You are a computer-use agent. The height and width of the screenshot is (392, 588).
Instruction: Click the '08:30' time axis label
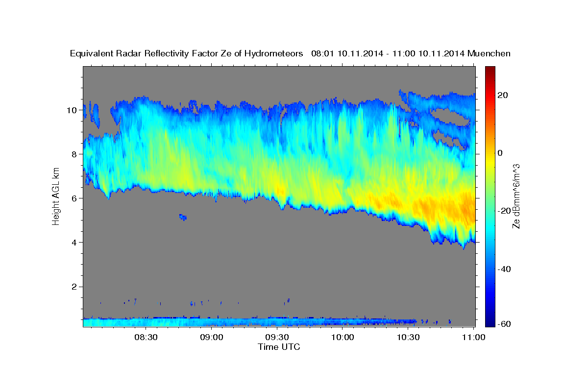point(147,337)
